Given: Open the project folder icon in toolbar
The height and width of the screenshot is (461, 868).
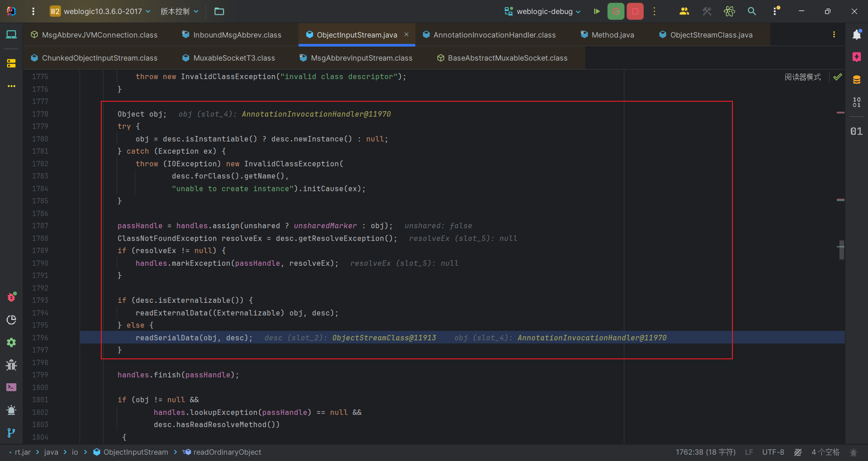Looking at the screenshot, I should [219, 11].
